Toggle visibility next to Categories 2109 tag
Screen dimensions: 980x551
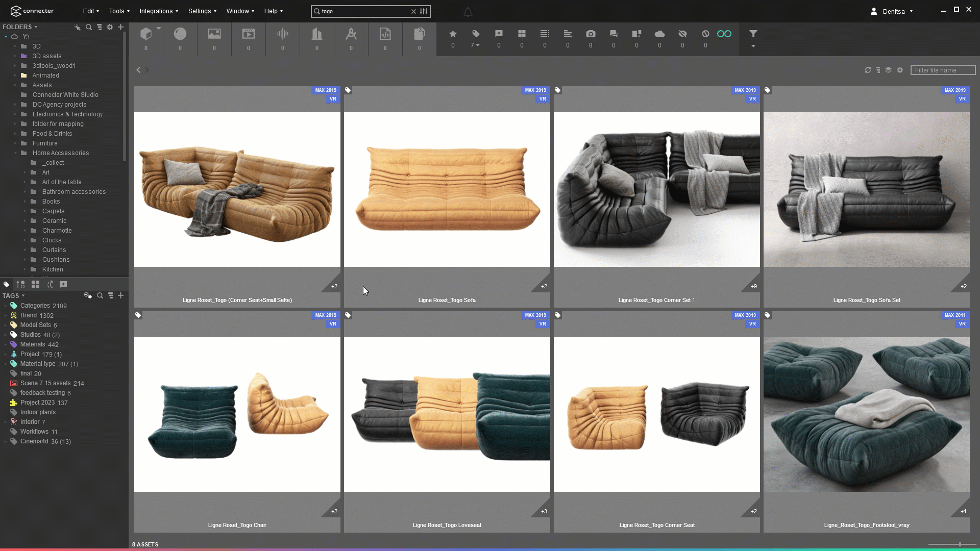click(6, 306)
